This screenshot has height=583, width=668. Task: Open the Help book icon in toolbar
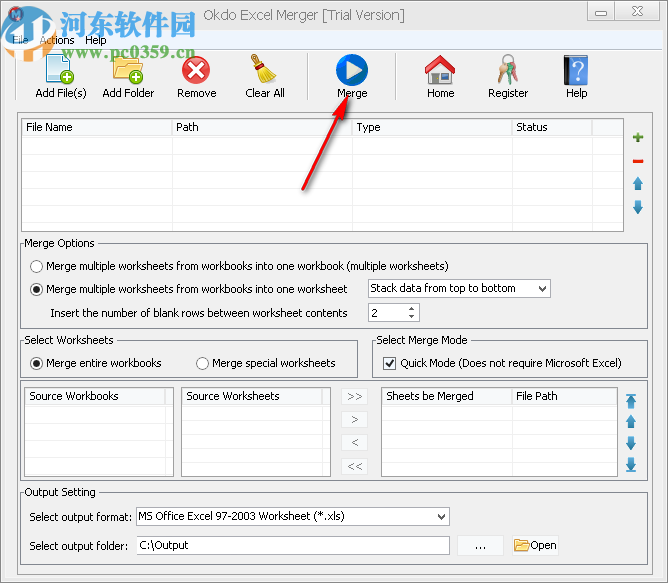[x=576, y=70]
